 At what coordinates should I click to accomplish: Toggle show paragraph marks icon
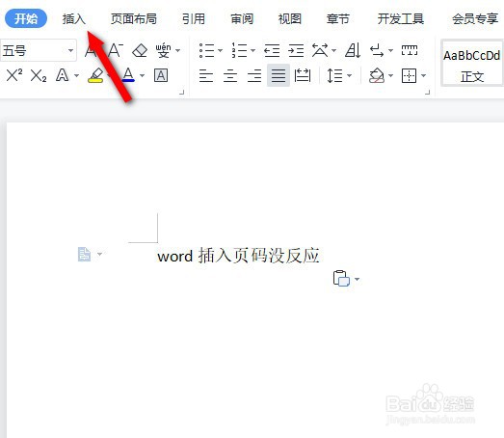coord(377,50)
